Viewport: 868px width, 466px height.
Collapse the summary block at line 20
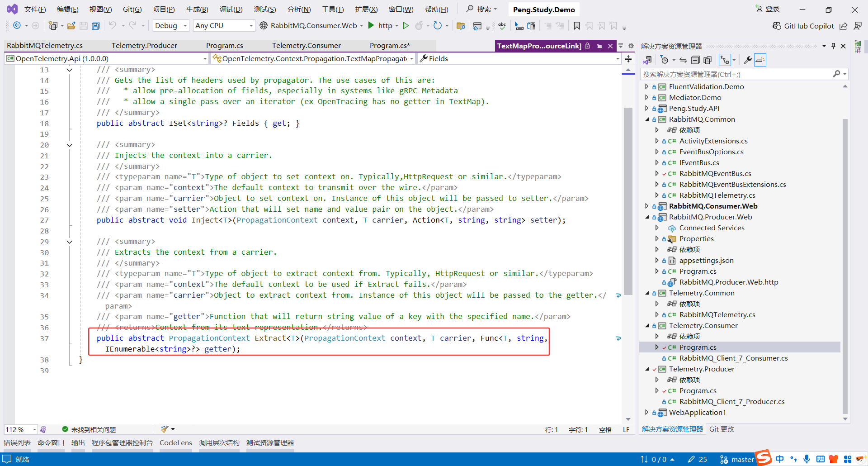[x=70, y=145]
